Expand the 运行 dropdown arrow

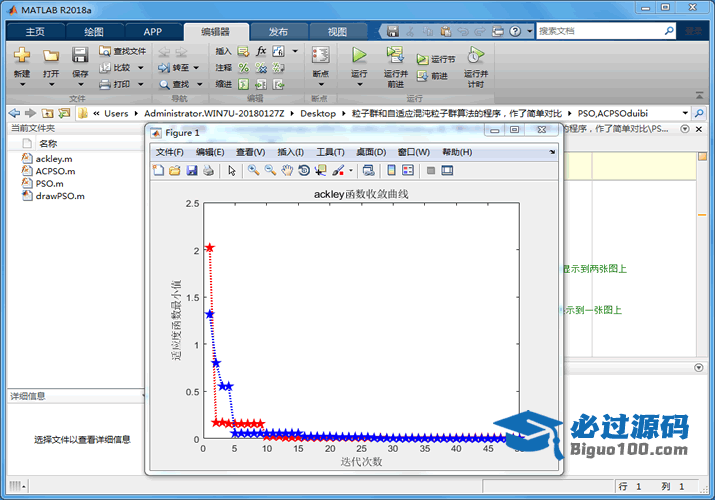[359, 84]
